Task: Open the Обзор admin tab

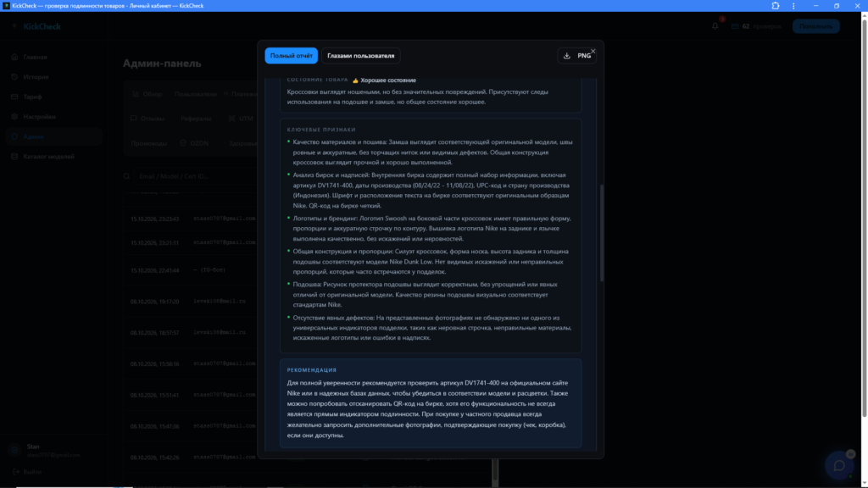Action: point(147,94)
